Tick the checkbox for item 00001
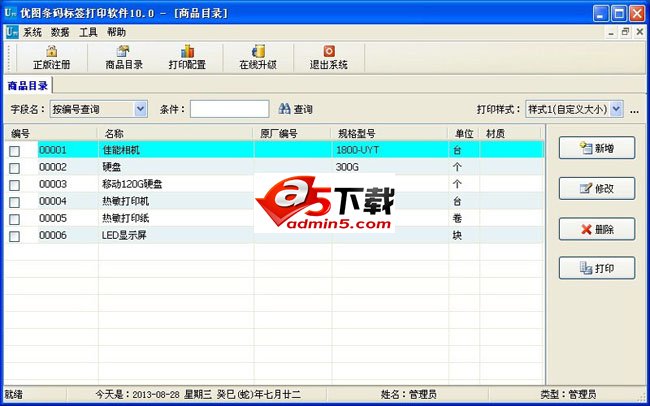The image size is (650, 406). pyautogui.click(x=15, y=151)
